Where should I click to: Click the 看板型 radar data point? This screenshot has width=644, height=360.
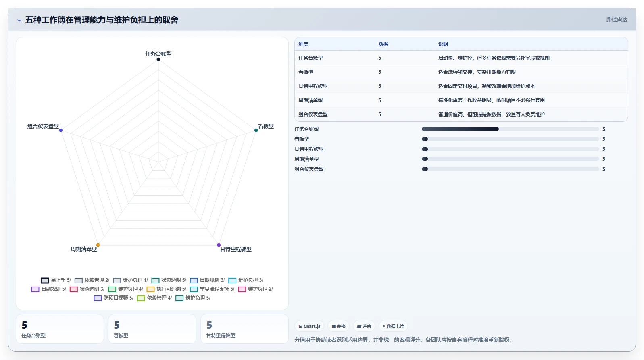pos(256,130)
